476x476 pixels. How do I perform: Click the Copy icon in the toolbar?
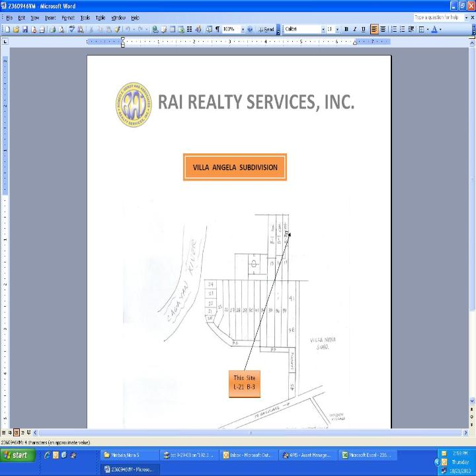click(x=100, y=30)
